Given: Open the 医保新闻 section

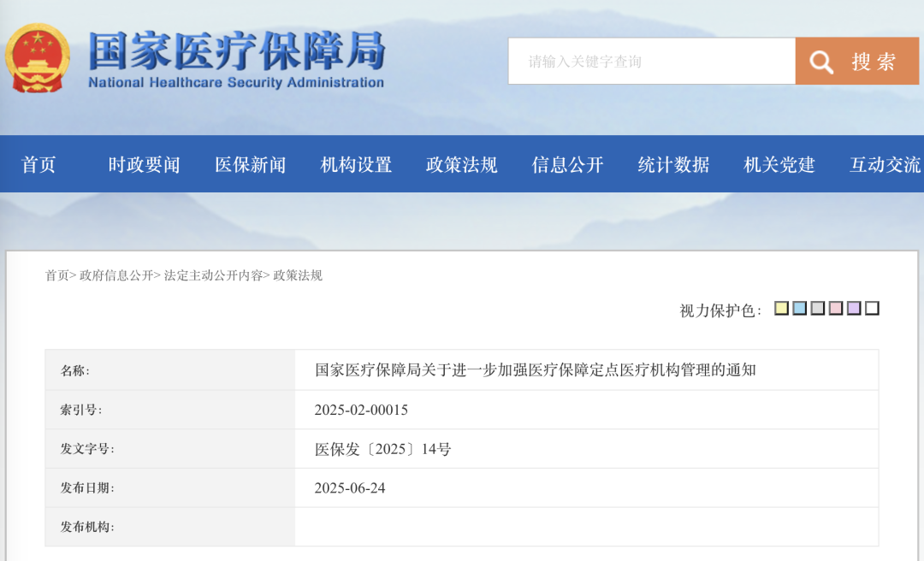Looking at the screenshot, I should (x=249, y=164).
